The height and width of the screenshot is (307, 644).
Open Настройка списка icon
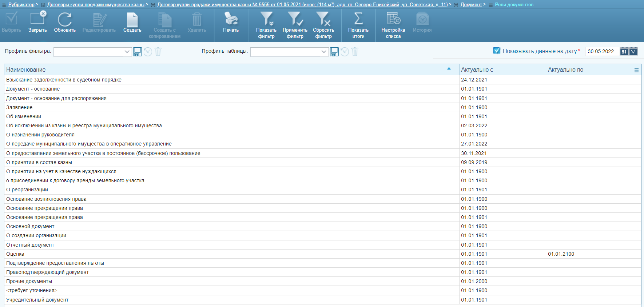[x=393, y=19]
